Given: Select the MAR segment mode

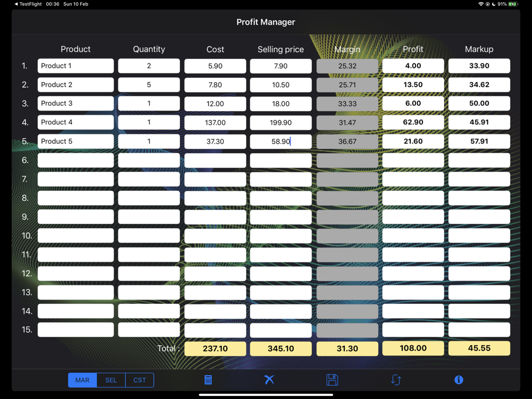Looking at the screenshot, I should pyautogui.click(x=82, y=380).
